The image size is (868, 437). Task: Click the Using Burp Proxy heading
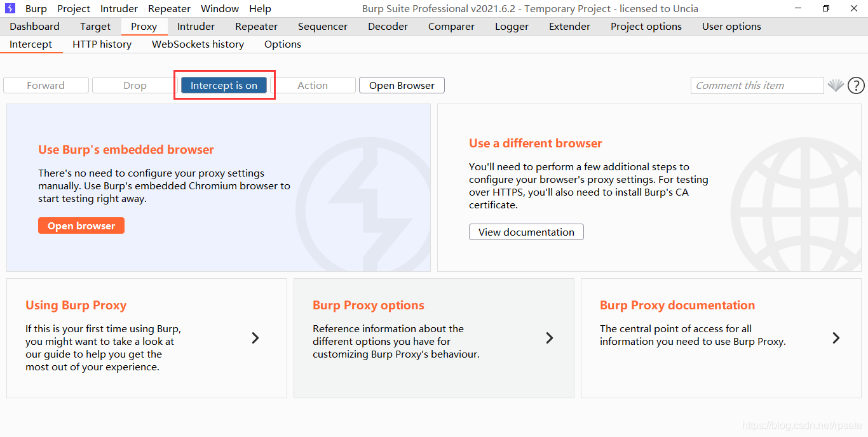tap(76, 305)
